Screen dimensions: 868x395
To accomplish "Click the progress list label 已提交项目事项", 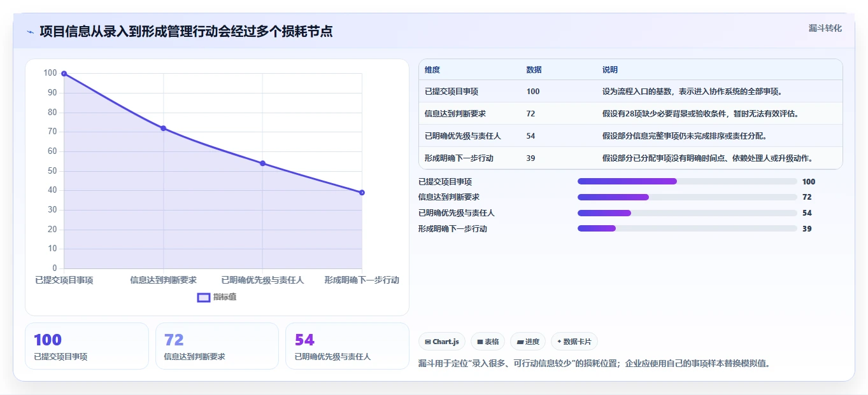I will coord(445,182).
